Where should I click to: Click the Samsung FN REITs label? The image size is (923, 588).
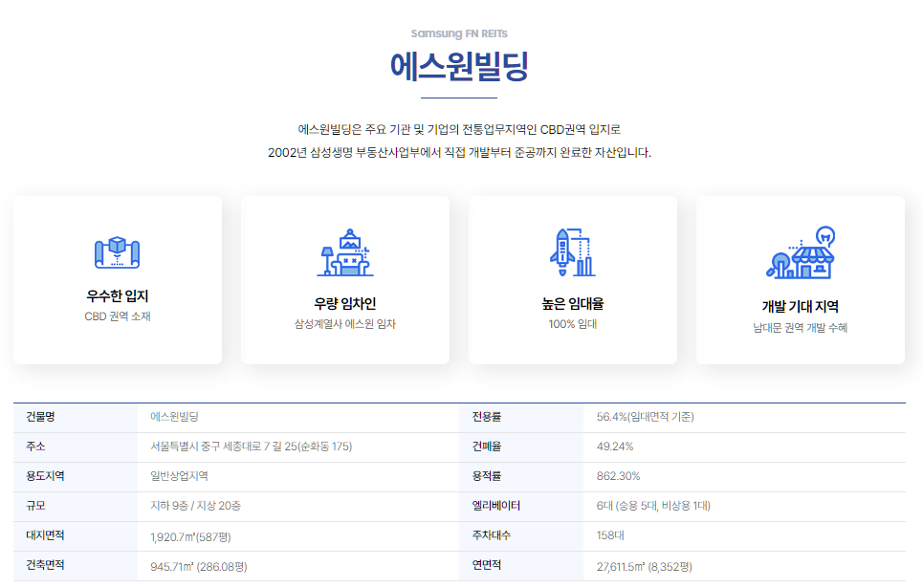tap(459, 33)
